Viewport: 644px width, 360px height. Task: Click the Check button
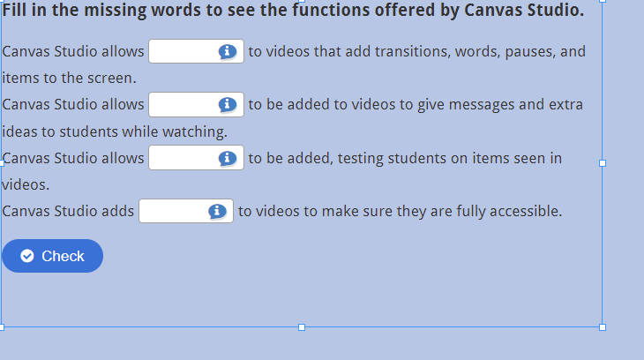[53, 256]
